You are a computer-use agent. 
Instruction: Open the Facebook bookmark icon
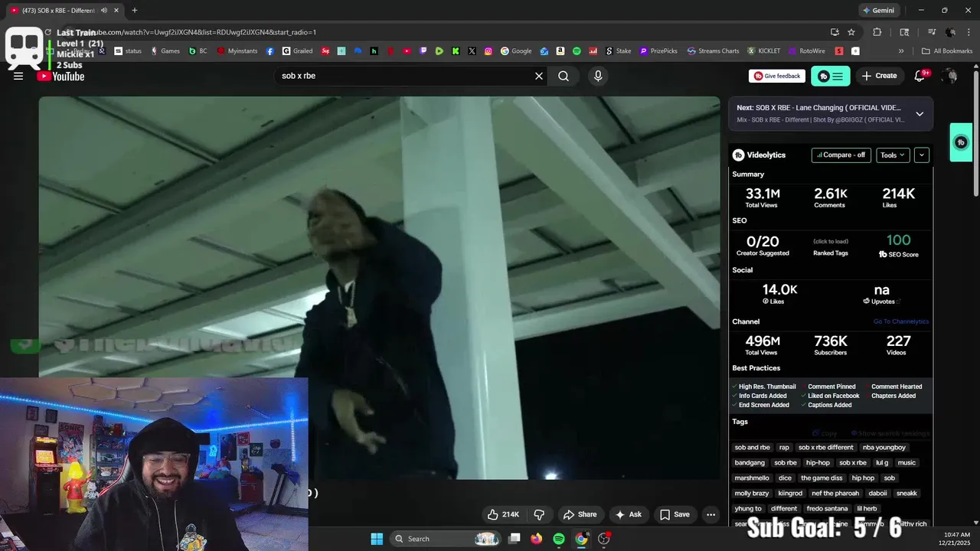[x=270, y=51]
